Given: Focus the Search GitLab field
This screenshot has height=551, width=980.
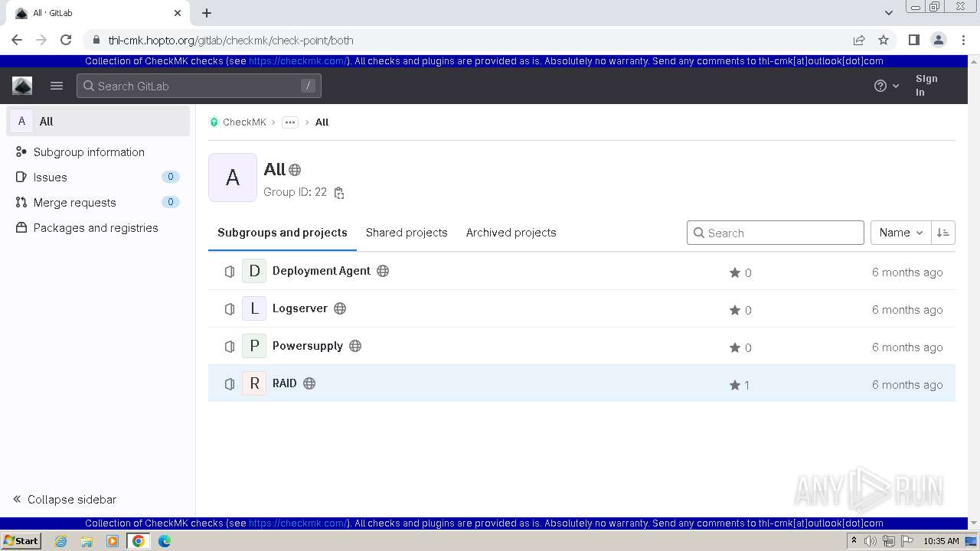Looking at the screenshot, I should (199, 86).
